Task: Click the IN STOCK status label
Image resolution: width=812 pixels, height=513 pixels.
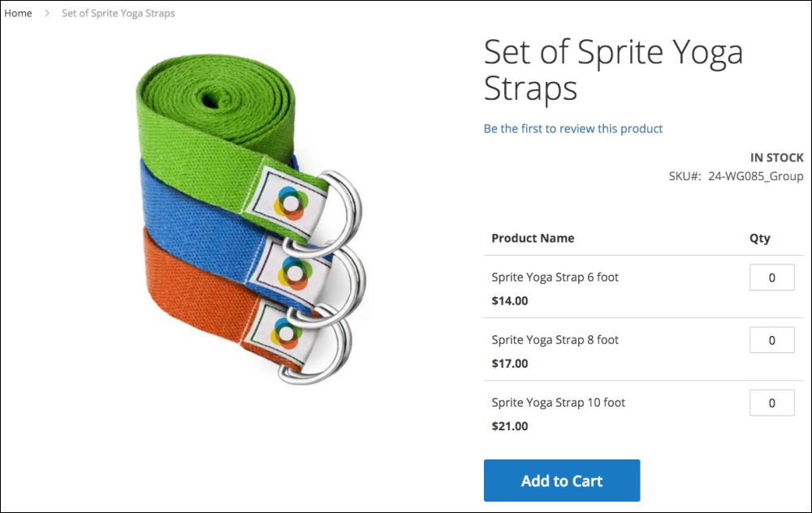Action: coord(776,157)
